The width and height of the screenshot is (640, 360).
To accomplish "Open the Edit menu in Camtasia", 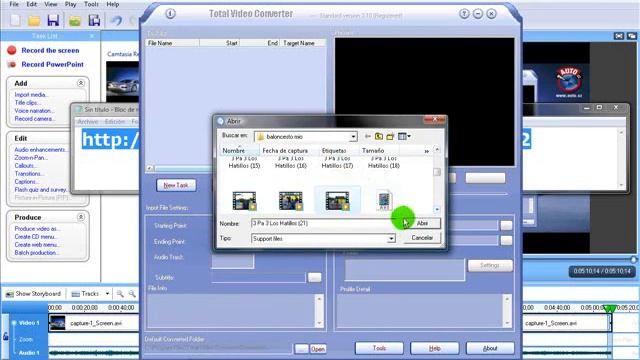I will (31, 4).
